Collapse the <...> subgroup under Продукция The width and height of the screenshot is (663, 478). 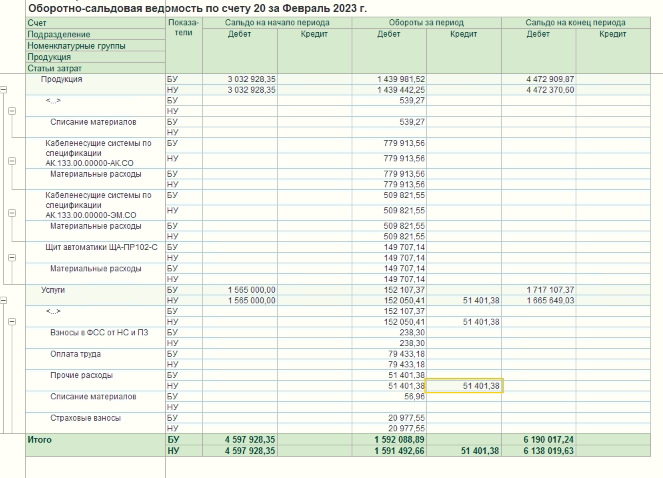point(13,110)
